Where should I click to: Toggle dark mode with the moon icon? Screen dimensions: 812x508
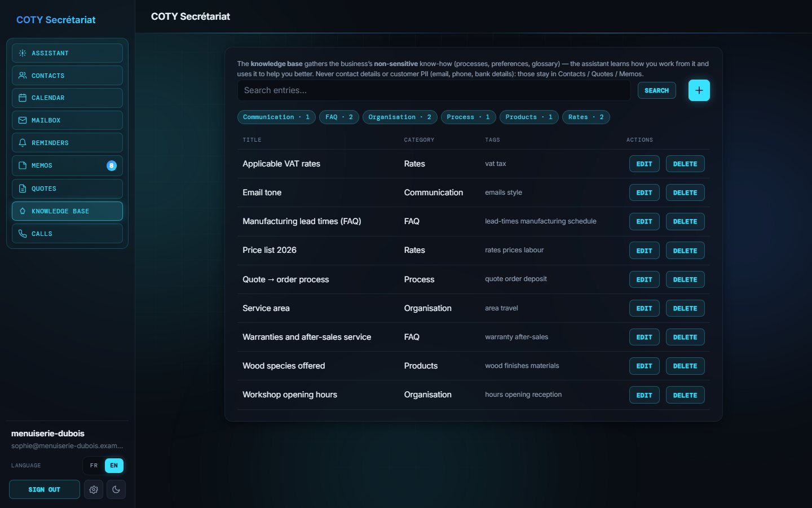[116, 489]
